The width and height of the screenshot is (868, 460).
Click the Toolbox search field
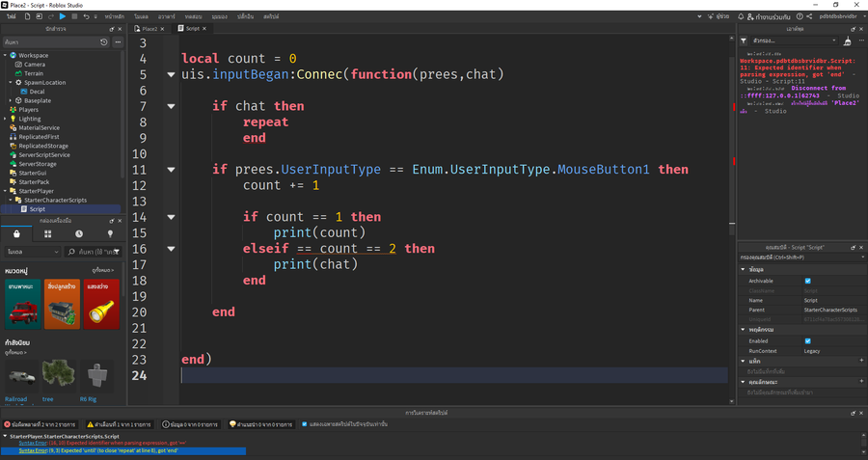coord(94,252)
